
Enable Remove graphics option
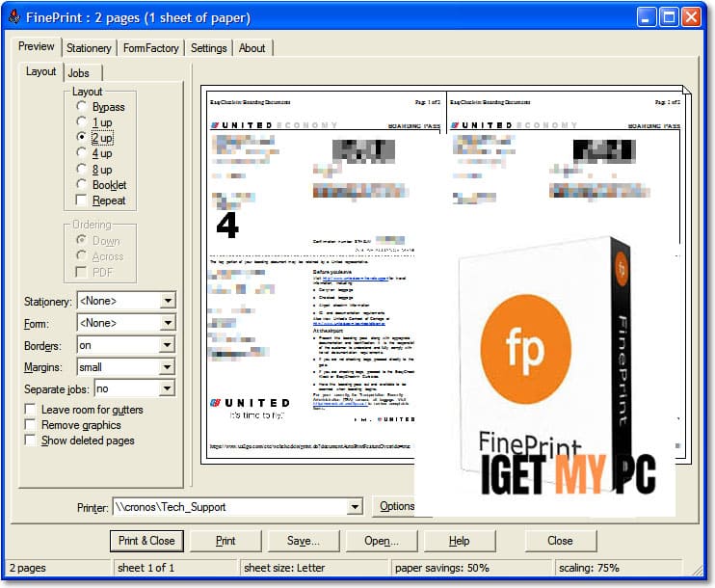click(30, 425)
